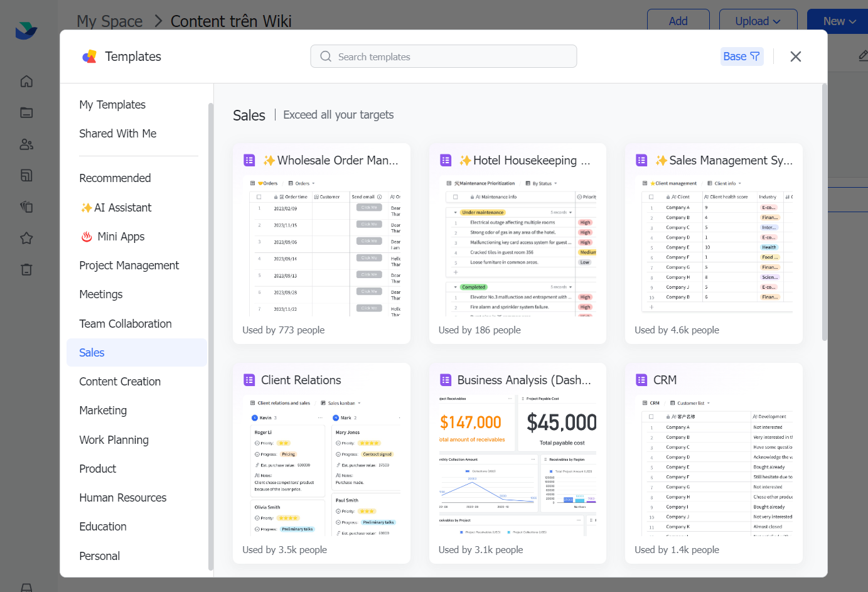Click Business Analysis (Dash... title

pyautogui.click(x=524, y=380)
